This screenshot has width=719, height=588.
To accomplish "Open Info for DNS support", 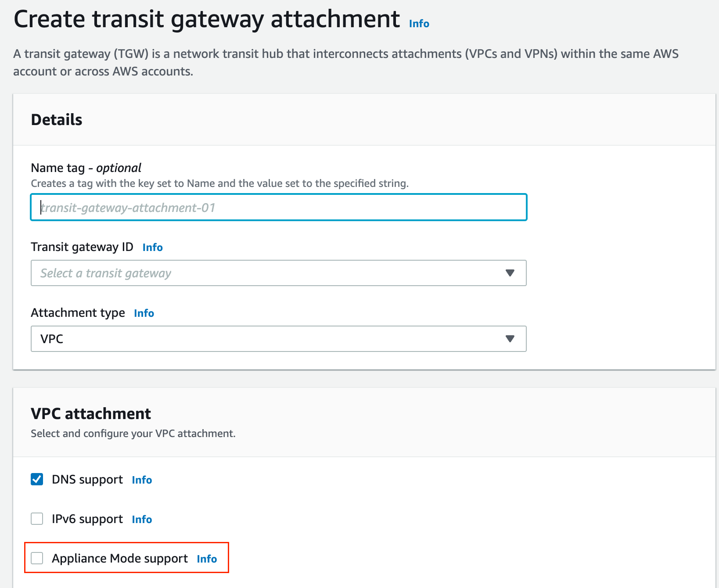I will (x=141, y=480).
